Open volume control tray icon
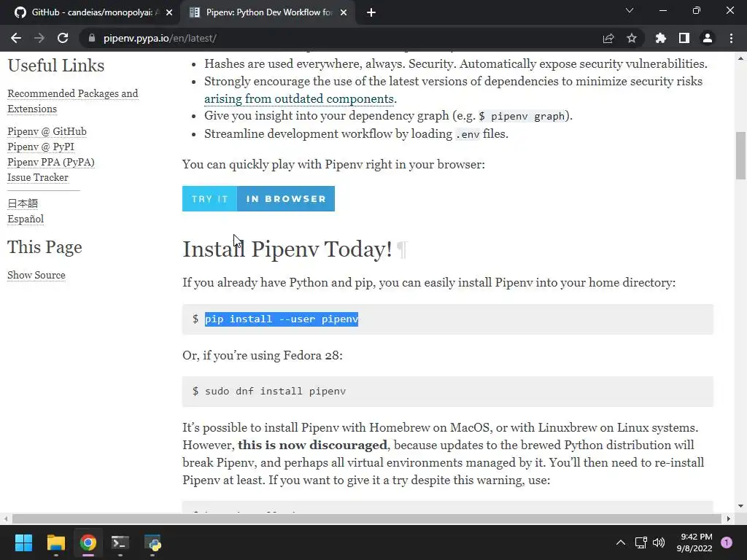Image resolution: width=747 pixels, height=560 pixels. point(659,542)
